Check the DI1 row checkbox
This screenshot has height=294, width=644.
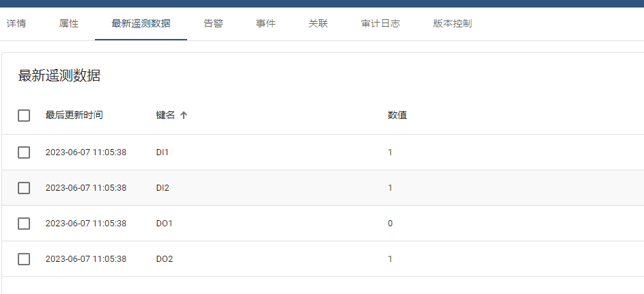24,152
